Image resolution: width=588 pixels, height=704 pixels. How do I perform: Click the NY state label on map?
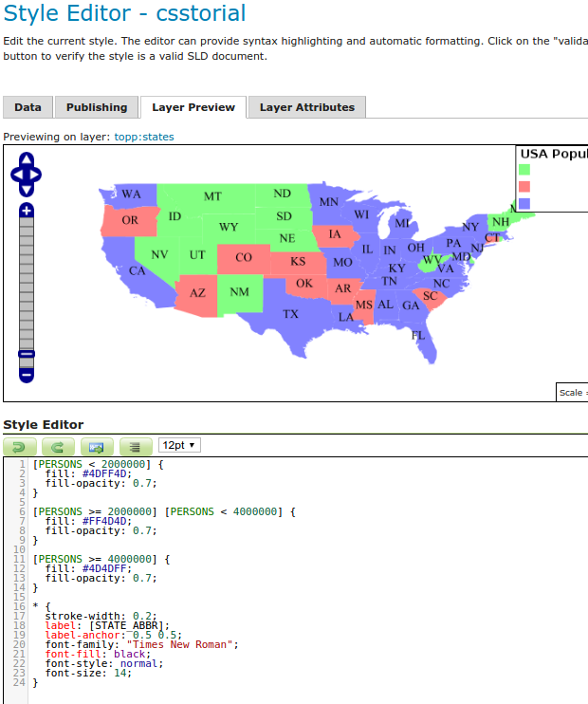pos(470,227)
